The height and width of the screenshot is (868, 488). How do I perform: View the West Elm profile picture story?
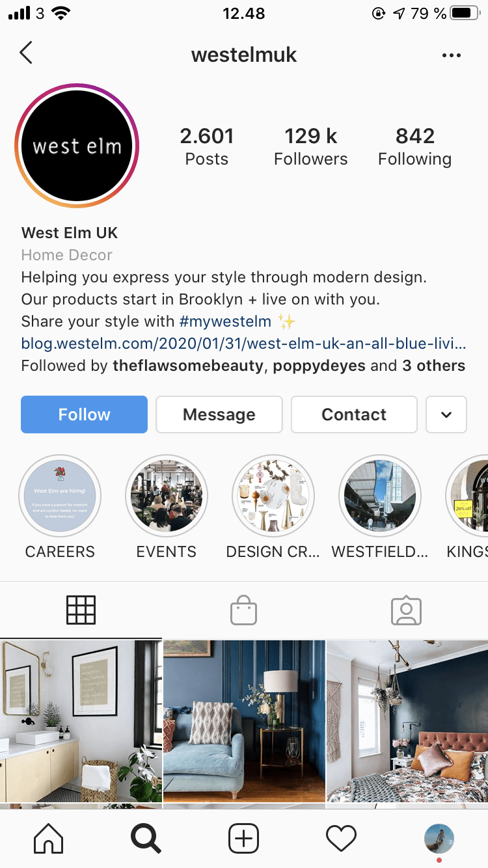pos(77,146)
